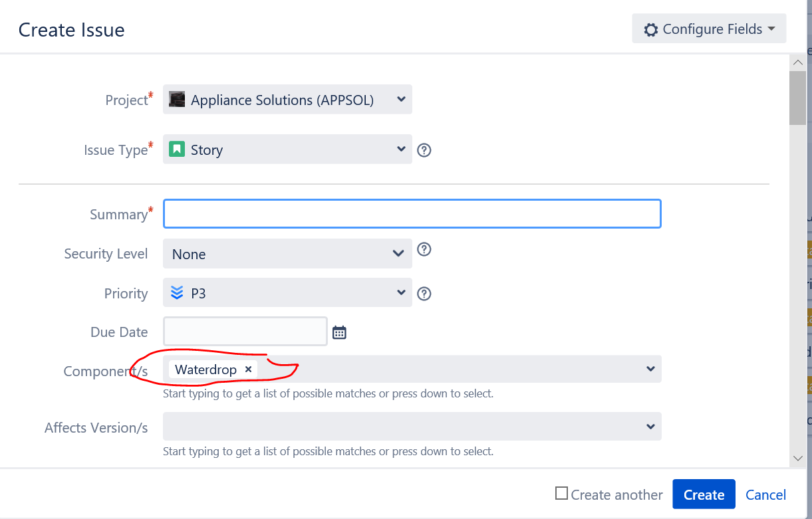Click help icon beside Issue Type
Image resolution: width=812 pixels, height=519 pixels.
coord(424,150)
